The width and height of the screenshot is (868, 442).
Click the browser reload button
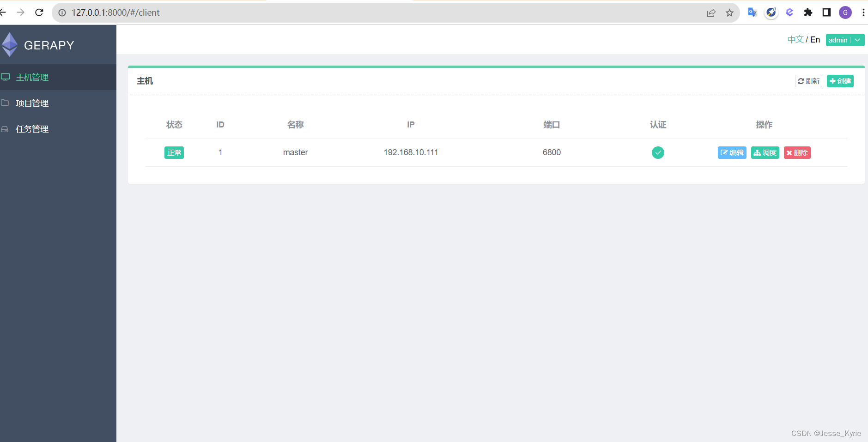pyautogui.click(x=39, y=12)
